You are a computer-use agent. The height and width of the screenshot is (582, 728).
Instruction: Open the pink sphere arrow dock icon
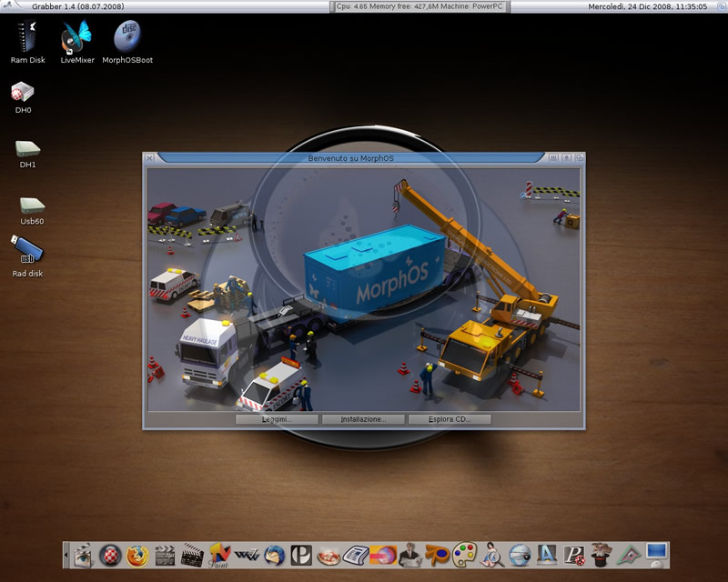coord(383,555)
